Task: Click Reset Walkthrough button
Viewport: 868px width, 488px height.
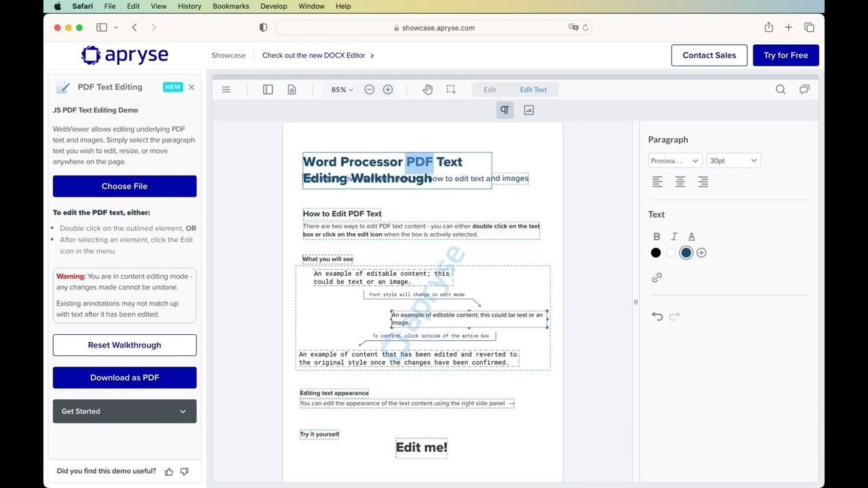Action: (x=125, y=345)
